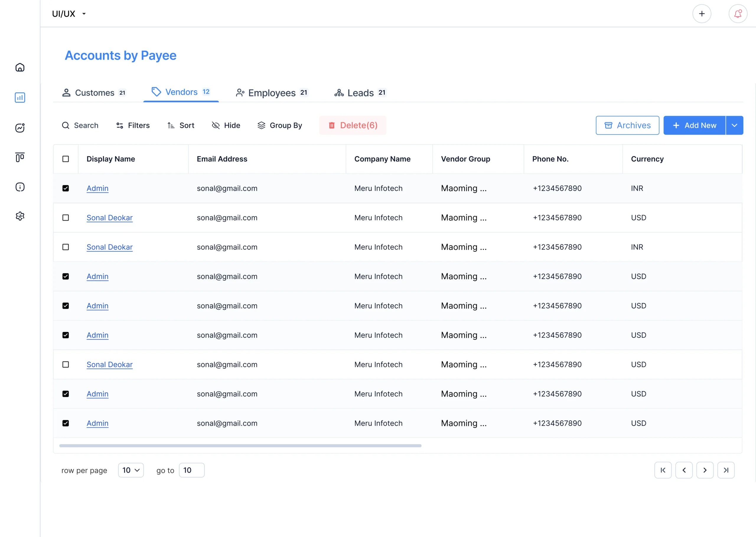The image size is (756, 537).
Task: Go to the last page arrow
Action: click(726, 470)
